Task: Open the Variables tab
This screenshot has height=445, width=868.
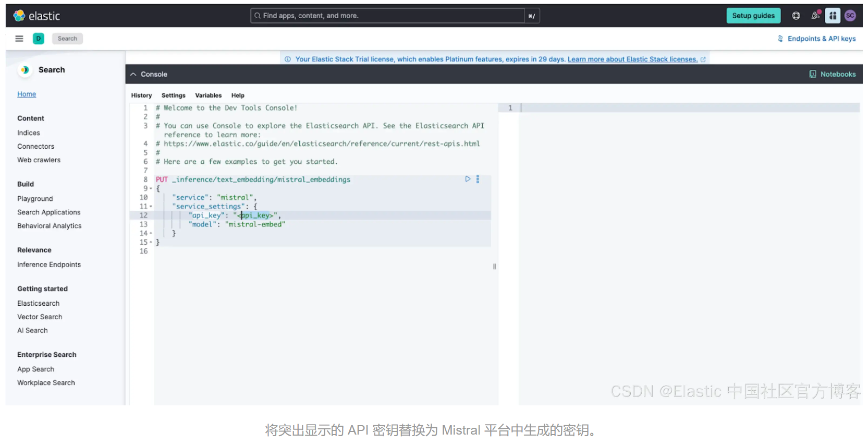Action: (209, 95)
